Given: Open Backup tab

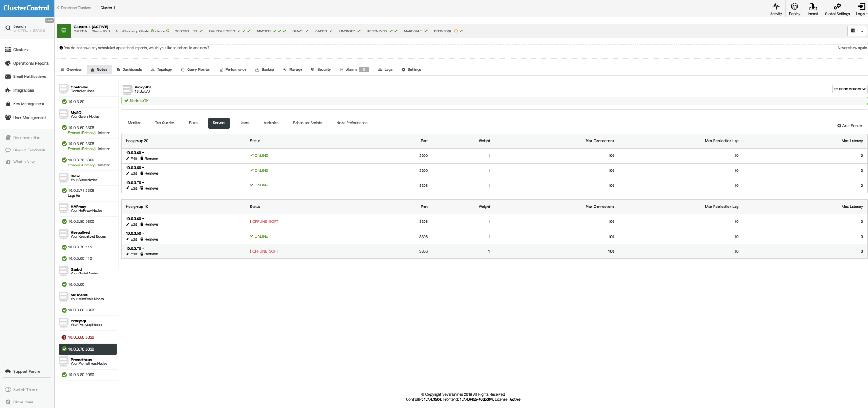Looking at the screenshot, I should click(x=265, y=70).
